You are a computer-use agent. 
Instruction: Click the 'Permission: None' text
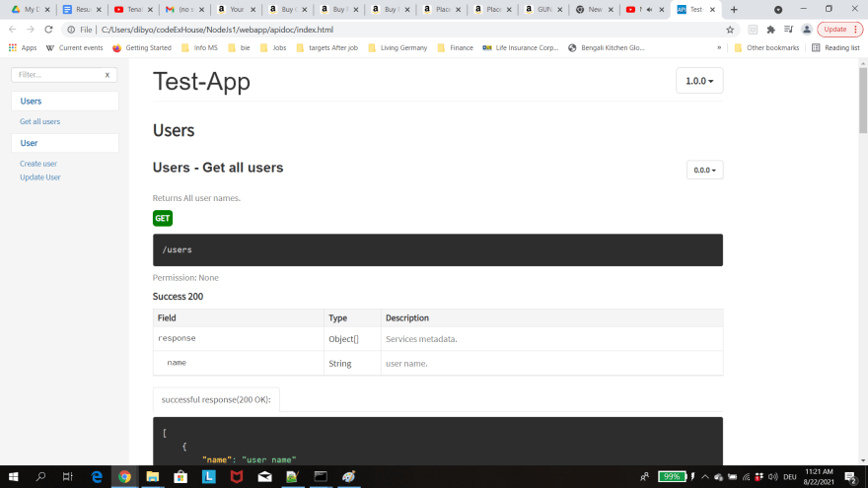tap(185, 278)
